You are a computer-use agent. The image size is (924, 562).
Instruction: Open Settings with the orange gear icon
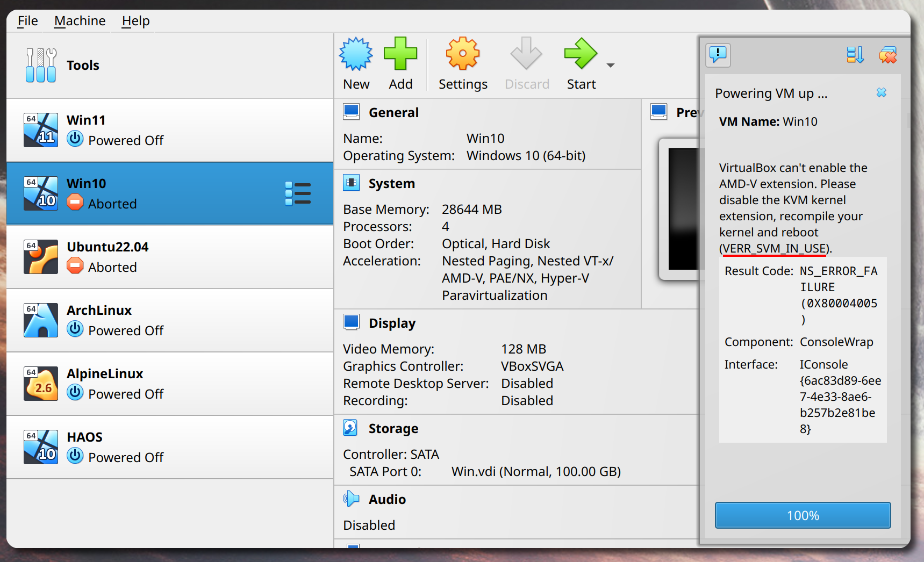(463, 54)
